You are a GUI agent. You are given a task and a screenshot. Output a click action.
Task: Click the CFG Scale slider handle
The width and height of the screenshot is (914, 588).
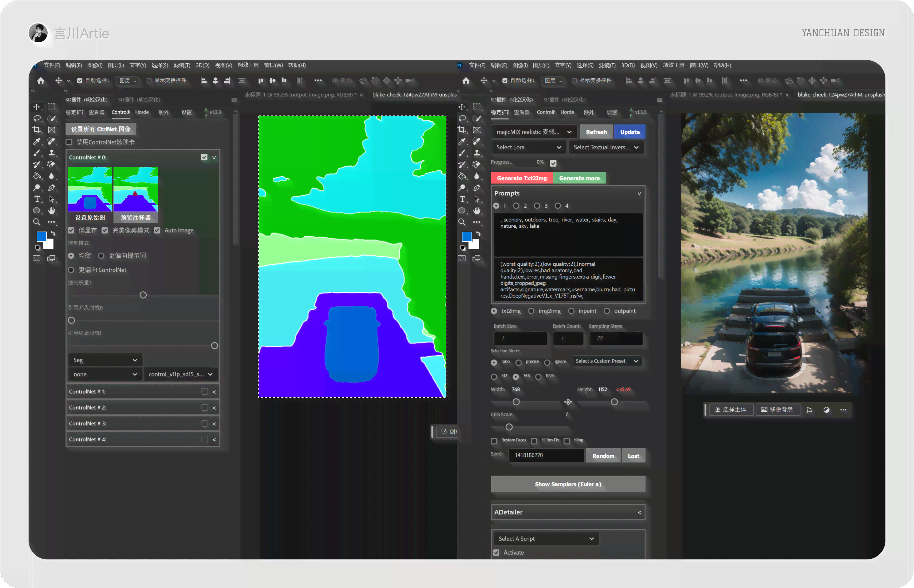[509, 427]
